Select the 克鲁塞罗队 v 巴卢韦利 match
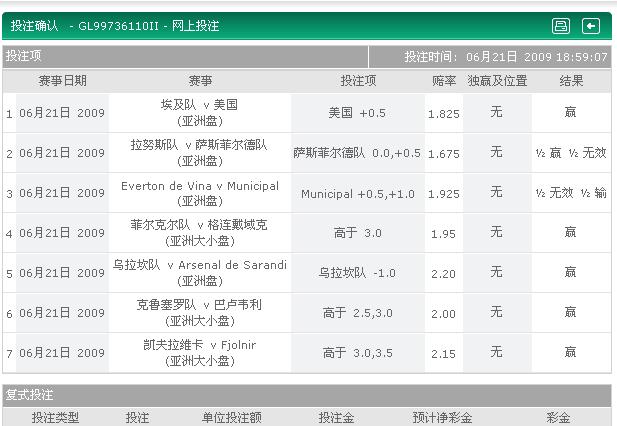The width and height of the screenshot is (617, 426). (200, 313)
